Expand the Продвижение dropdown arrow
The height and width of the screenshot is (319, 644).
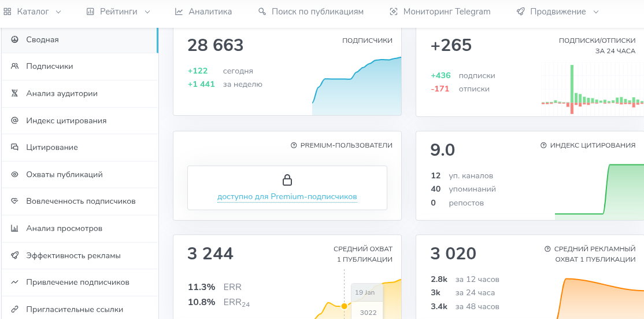(x=597, y=12)
